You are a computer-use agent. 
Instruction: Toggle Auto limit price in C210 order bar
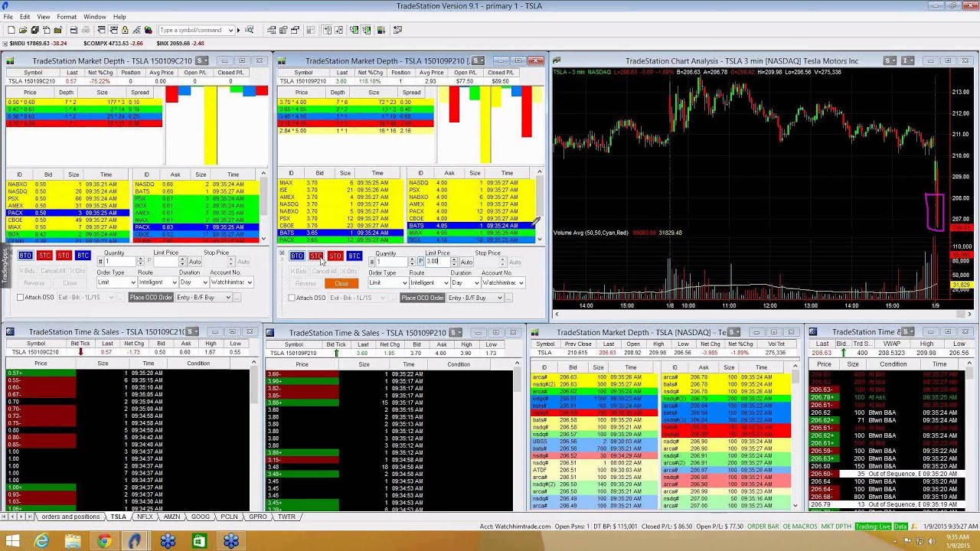point(195,262)
